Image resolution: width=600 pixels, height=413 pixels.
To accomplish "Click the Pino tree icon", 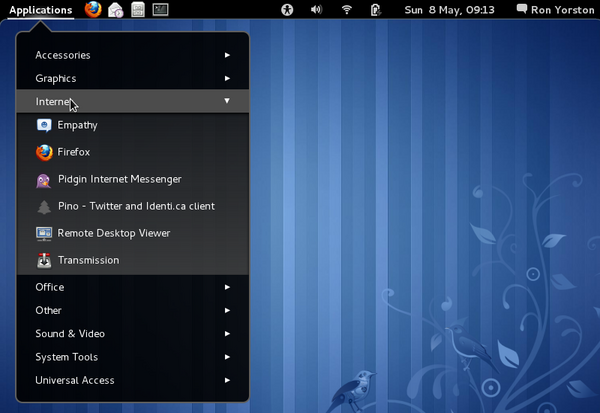I will 44,207.
